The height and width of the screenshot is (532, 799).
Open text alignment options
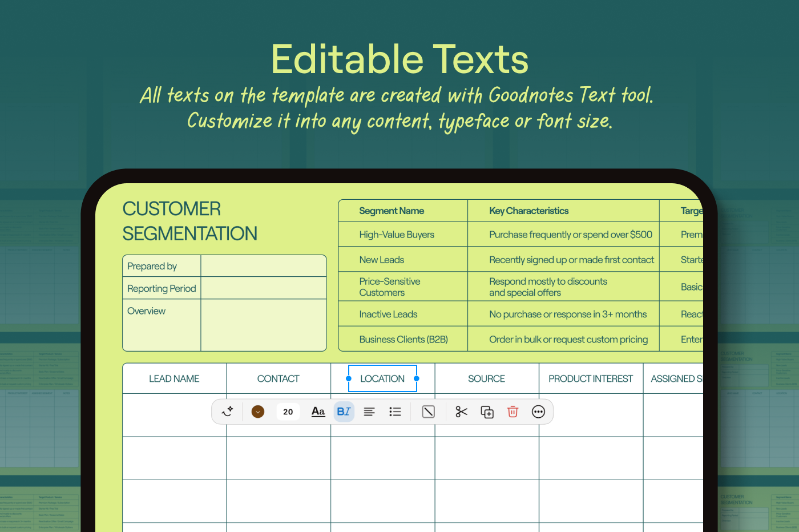[369, 412]
